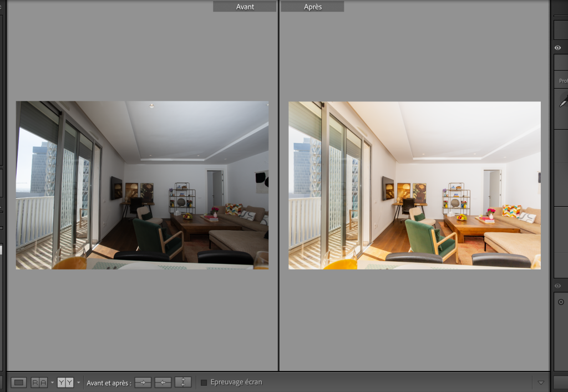Toggle lower eye icon in right panel

[x=558, y=286]
